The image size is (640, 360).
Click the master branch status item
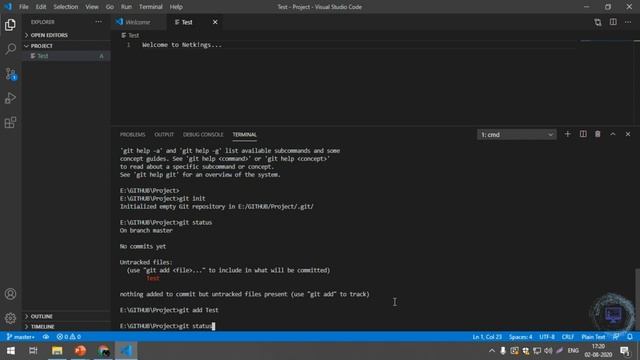pyautogui.click(x=20, y=337)
